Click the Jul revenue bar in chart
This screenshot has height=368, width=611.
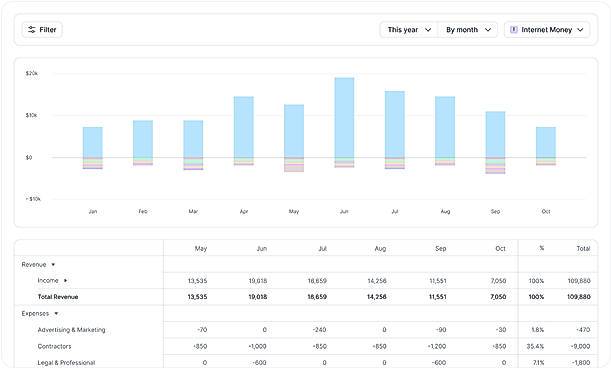395,124
